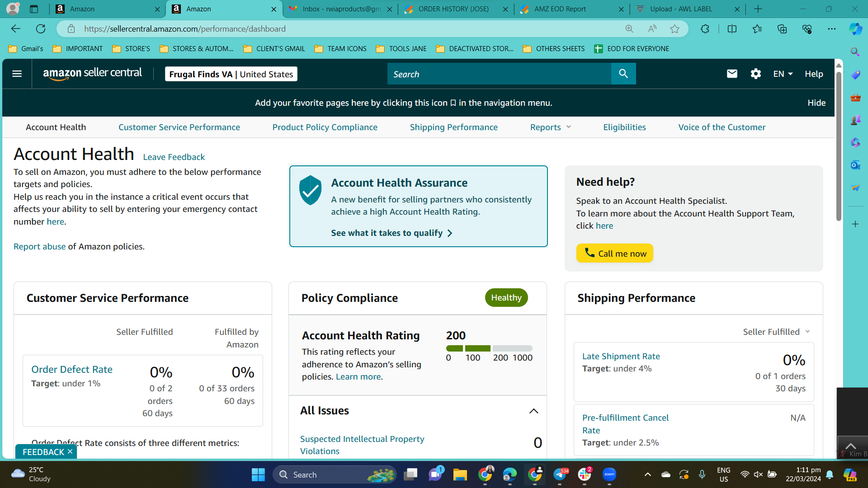Open a new browser tab with plus button

pos(758,9)
